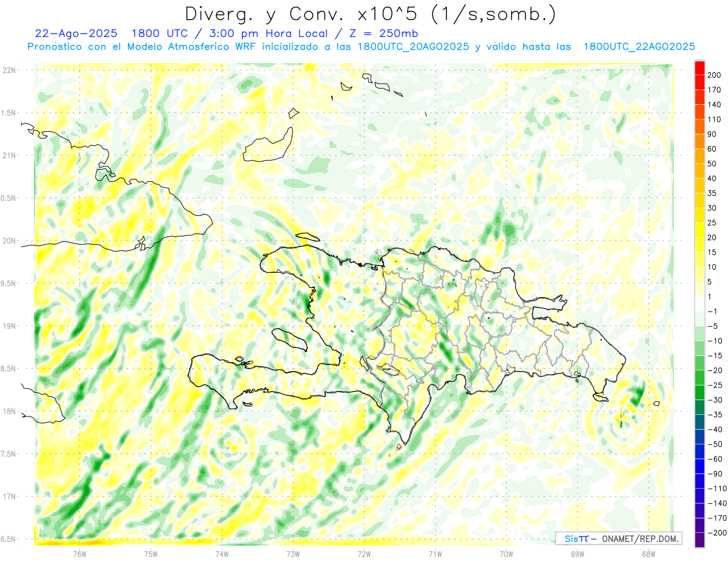Click the colorbar value -90
The width and height of the screenshot is (728, 562).
tap(715, 473)
